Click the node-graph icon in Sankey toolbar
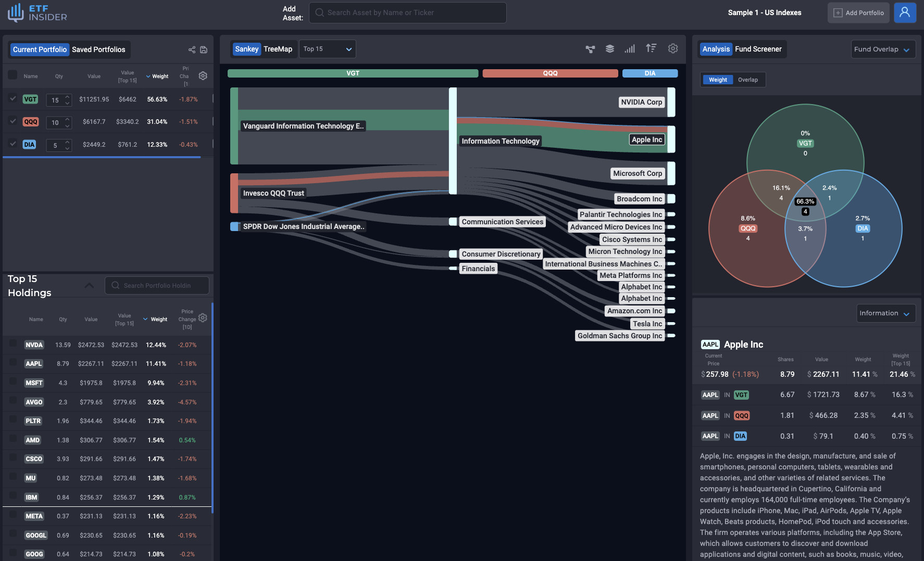 [x=590, y=49]
